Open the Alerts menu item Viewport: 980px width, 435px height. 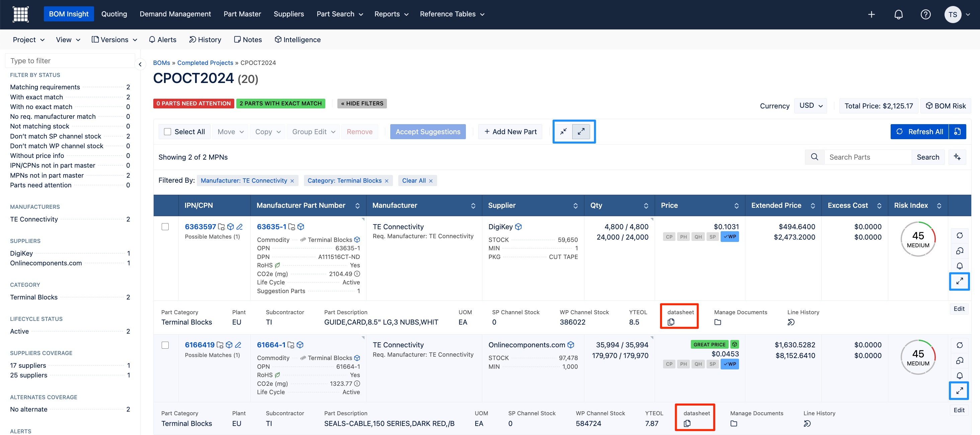point(162,39)
